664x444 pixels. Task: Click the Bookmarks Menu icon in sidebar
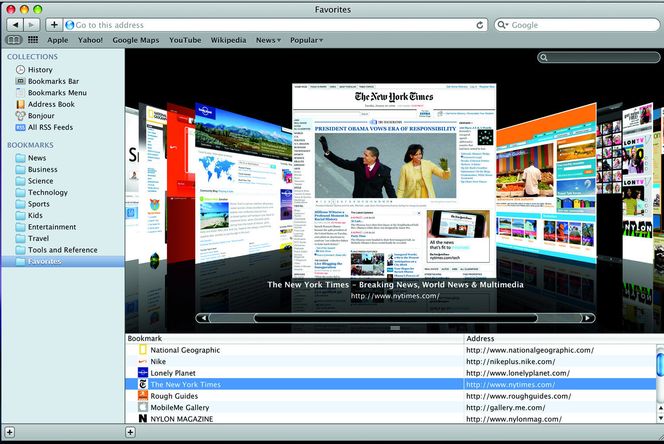tap(20, 92)
